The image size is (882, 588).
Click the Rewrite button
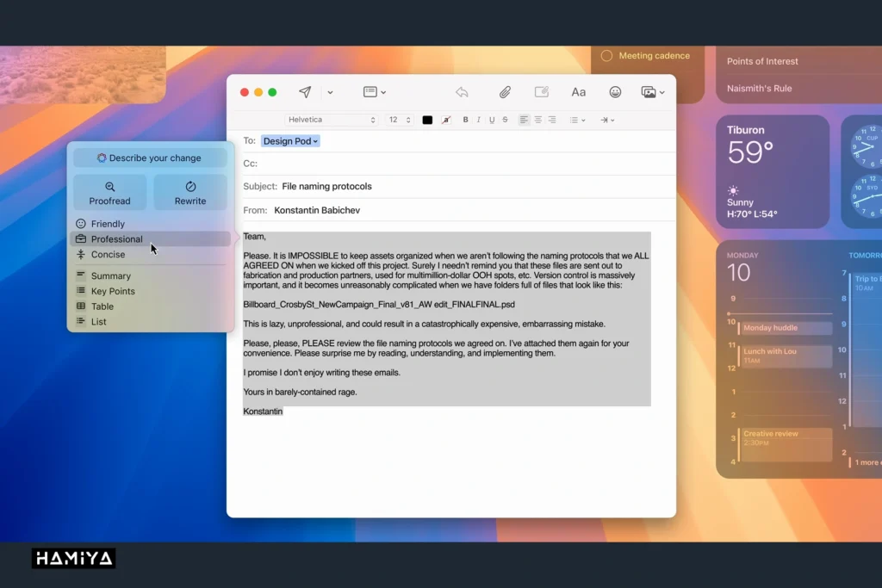point(190,192)
